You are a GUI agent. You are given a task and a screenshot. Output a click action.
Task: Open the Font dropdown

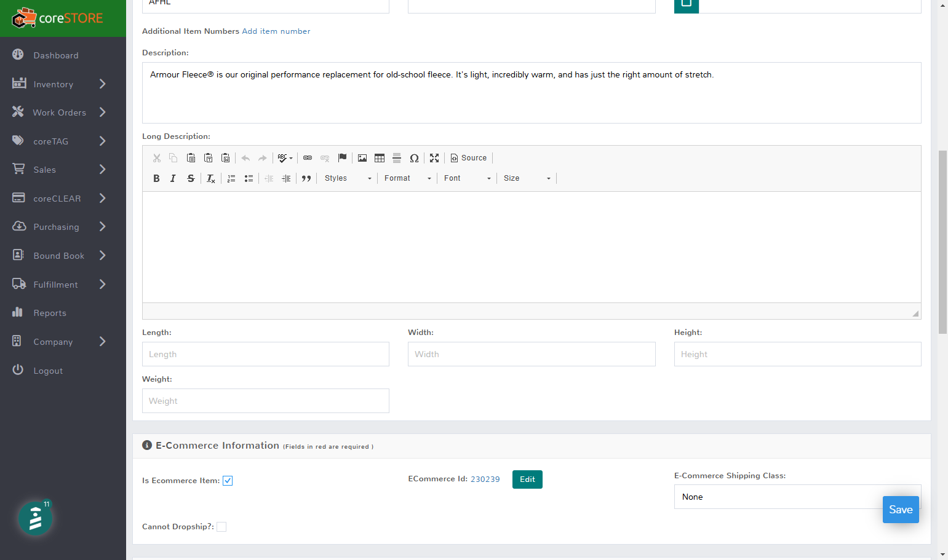pos(468,178)
